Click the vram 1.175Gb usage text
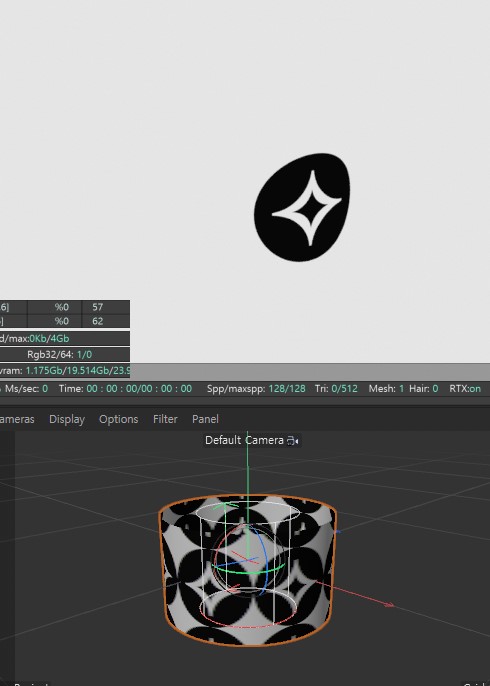490x686 pixels. (65, 371)
